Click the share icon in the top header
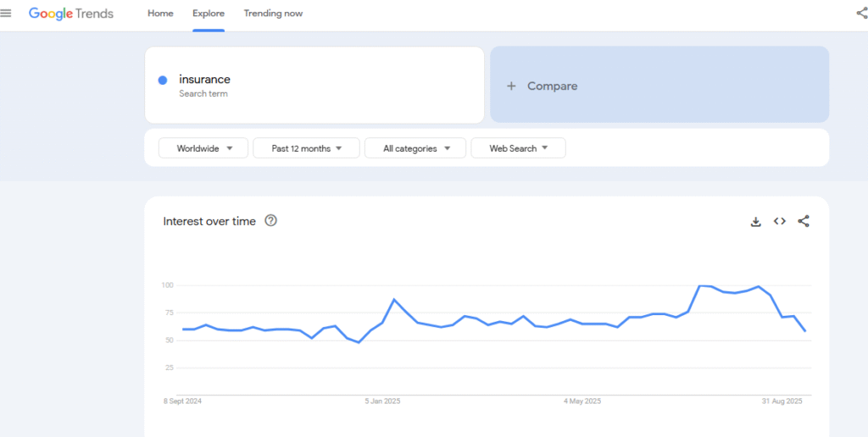 pos(861,13)
